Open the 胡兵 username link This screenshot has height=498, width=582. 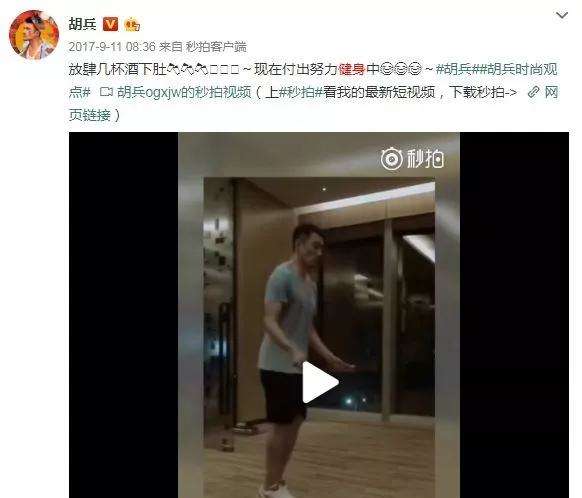(x=82, y=24)
